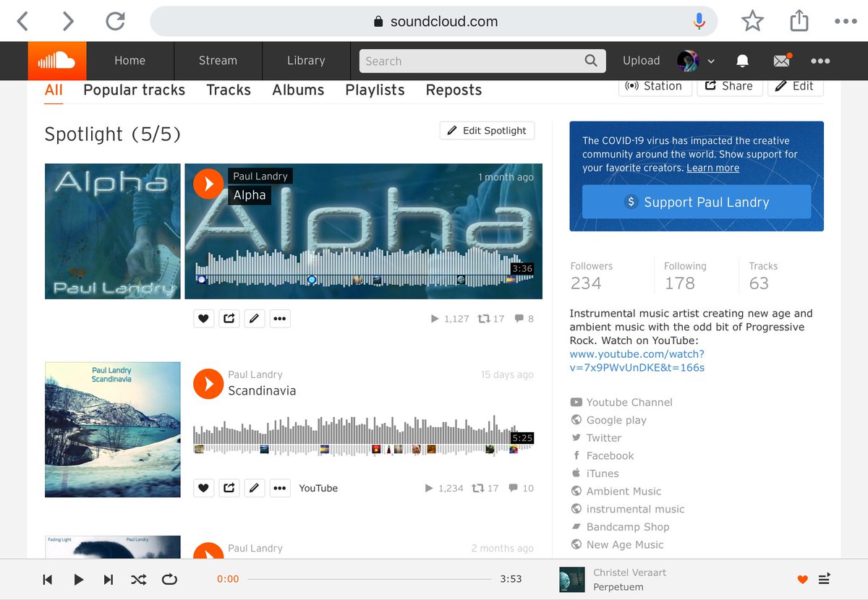868x600 pixels.
Task: Click Support Paul Landry button
Action: click(x=697, y=202)
